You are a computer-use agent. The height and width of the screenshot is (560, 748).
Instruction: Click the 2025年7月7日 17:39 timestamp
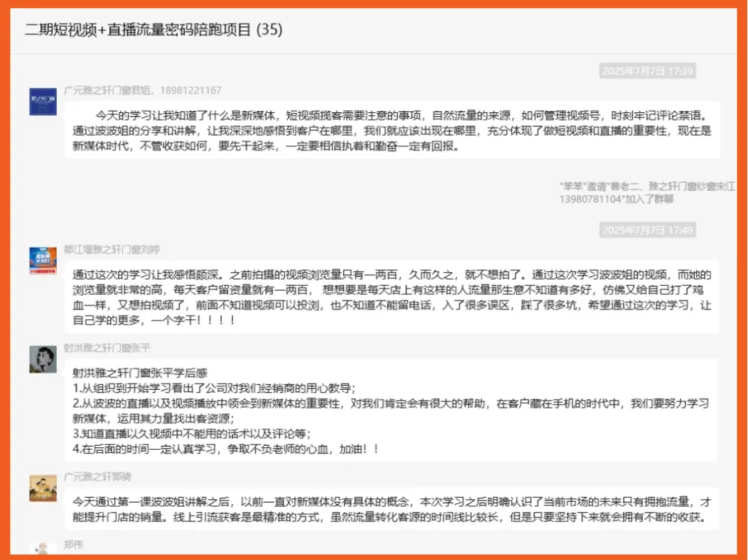coord(647,71)
